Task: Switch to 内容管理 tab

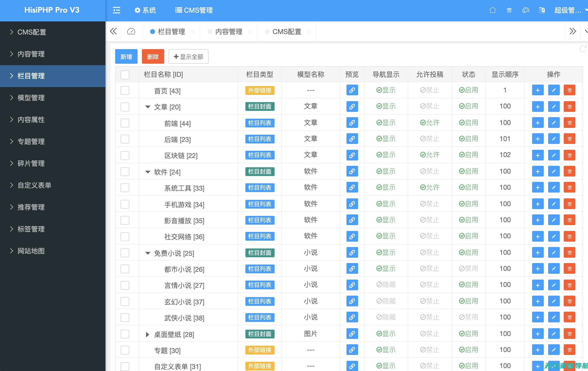Action: pyautogui.click(x=229, y=31)
